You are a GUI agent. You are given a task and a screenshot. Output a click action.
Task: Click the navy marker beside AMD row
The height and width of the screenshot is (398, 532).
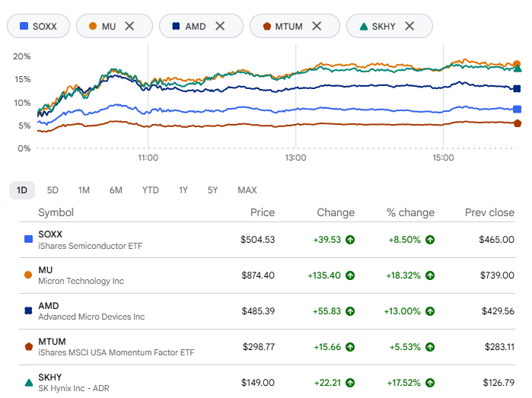(28, 310)
